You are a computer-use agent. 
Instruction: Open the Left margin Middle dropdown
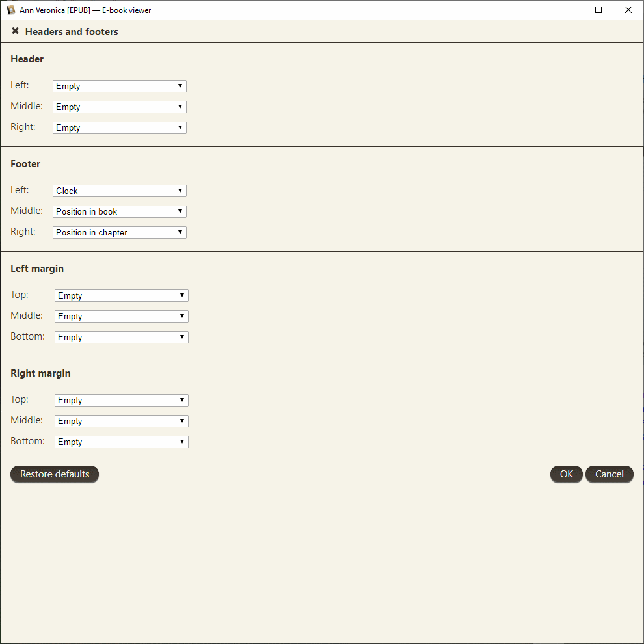tap(122, 316)
